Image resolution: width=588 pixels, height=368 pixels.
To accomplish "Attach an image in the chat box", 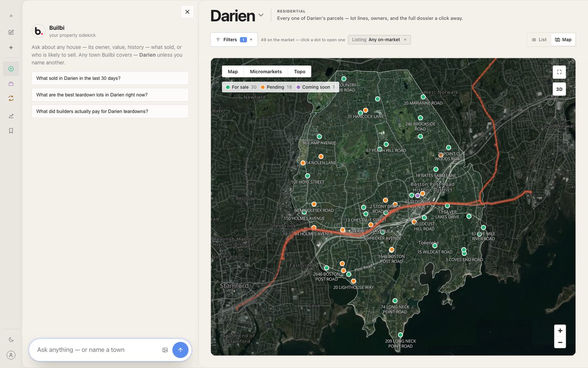I will pyautogui.click(x=165, y=350).
